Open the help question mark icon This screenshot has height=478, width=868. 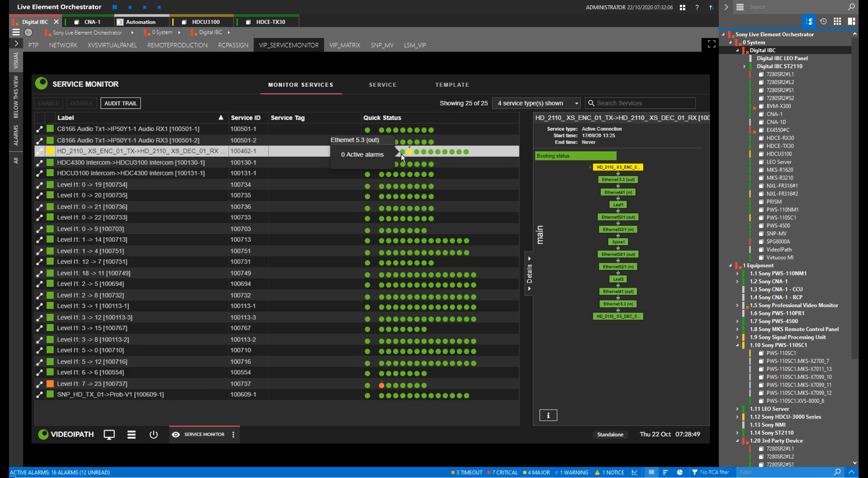point(697,7)
